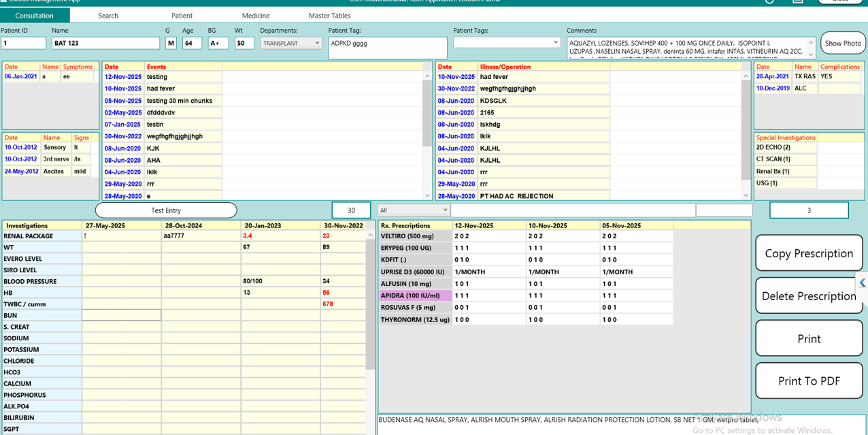This screenshot has width=868, height=435.
Task: Click the Patient Tag box with ADPKD gggg
Action: click(x=388, y=48)
